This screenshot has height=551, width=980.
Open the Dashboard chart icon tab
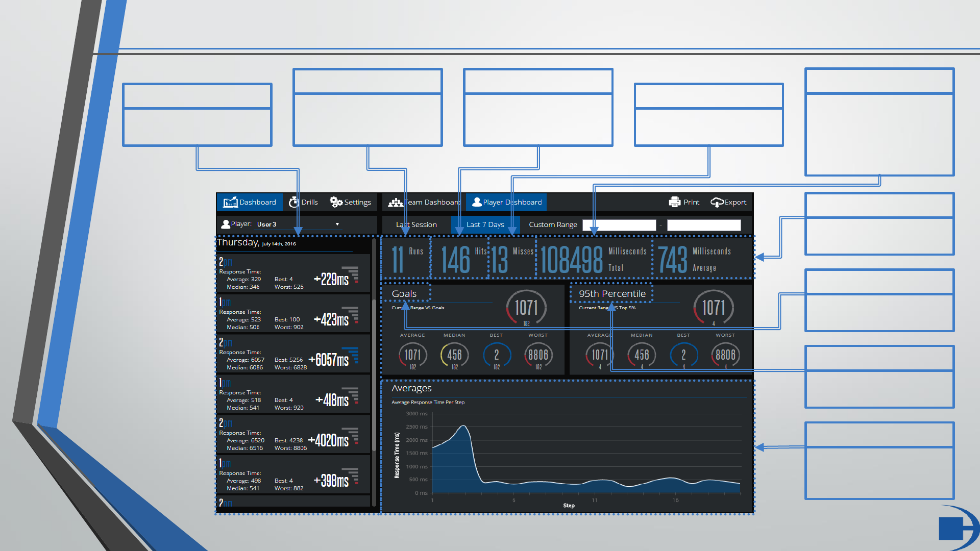230,202
